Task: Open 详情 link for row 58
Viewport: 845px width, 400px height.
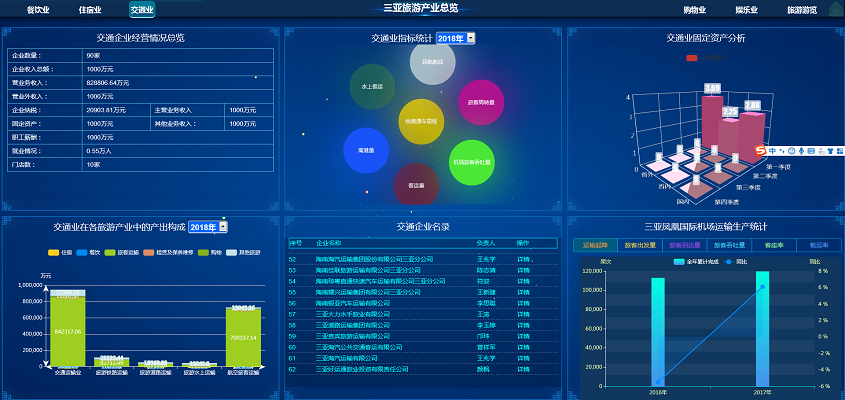Action: coord(523,326)
